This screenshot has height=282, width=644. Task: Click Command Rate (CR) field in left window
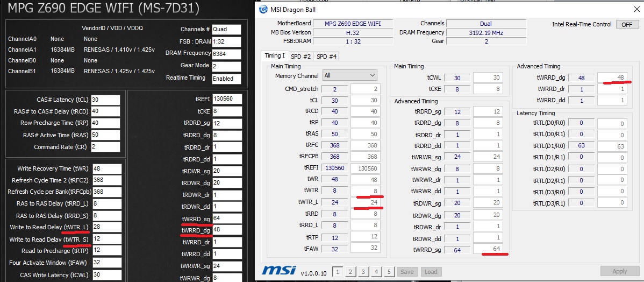tap(106, 147)
